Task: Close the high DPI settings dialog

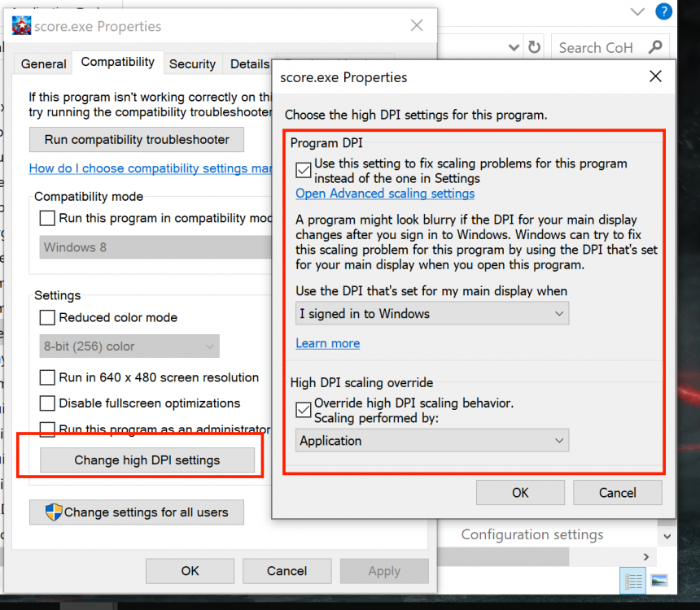Action: pos(655,77)
